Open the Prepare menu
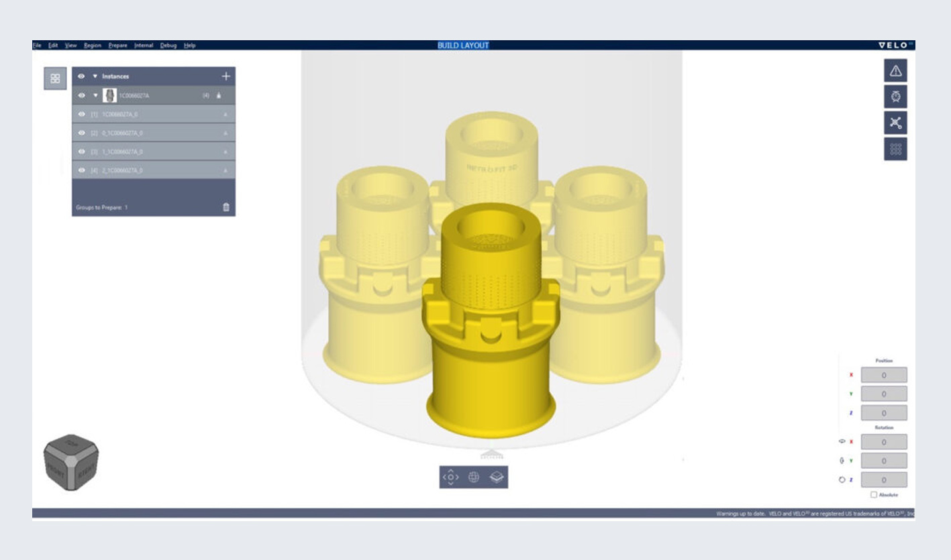951x560 pixels. [x=118, y=45]
